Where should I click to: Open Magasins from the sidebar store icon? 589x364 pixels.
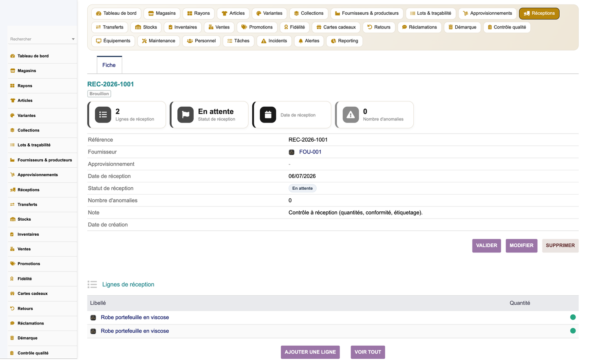(x=12, y=71)
